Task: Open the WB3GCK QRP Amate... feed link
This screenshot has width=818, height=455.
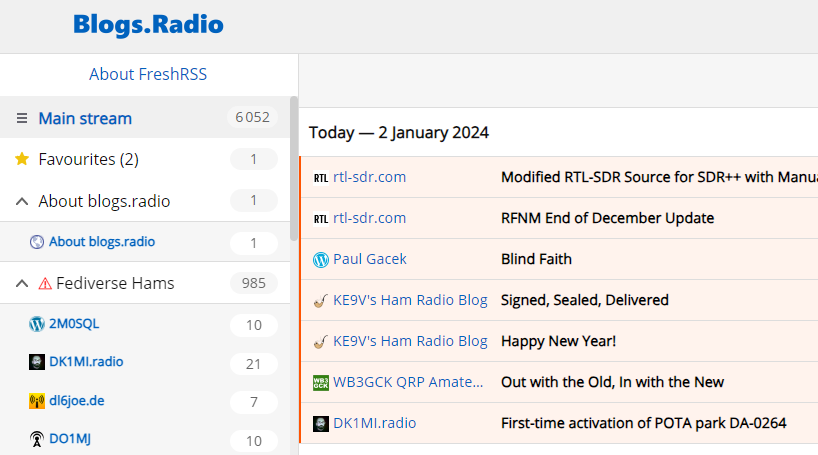Action: 408,382
